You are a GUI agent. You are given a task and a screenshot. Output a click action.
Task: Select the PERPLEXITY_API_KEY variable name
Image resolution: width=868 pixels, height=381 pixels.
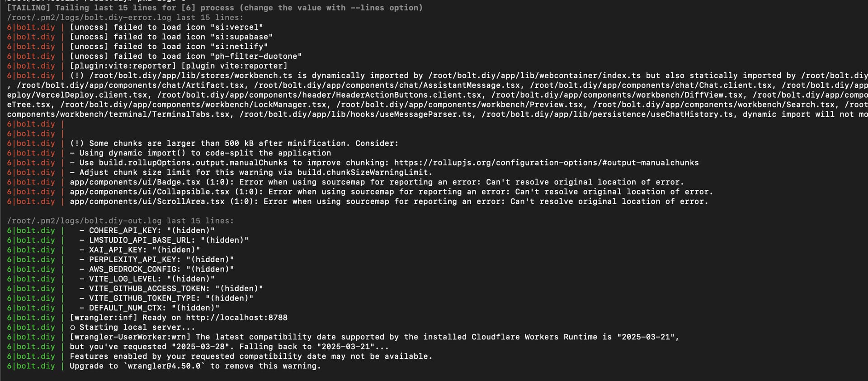[135, 260]
